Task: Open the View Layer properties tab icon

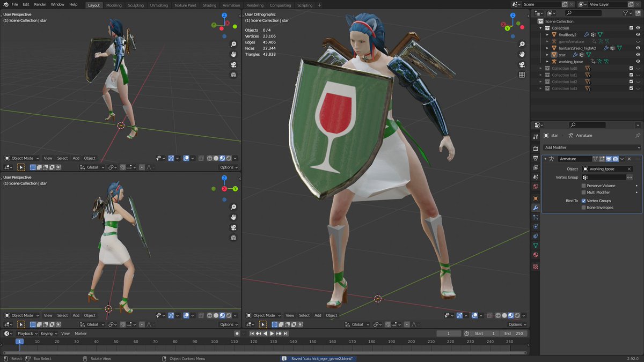Action: click(536, 167)
